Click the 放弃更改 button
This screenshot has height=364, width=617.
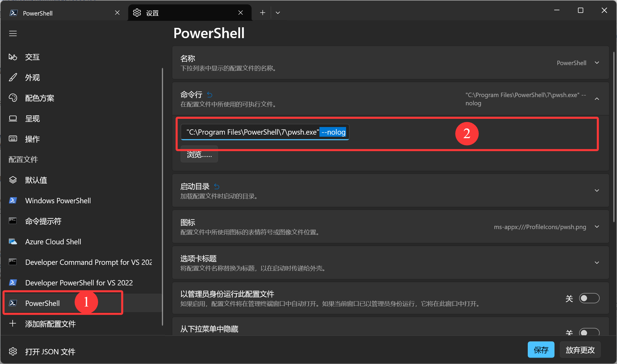(580, 350)
